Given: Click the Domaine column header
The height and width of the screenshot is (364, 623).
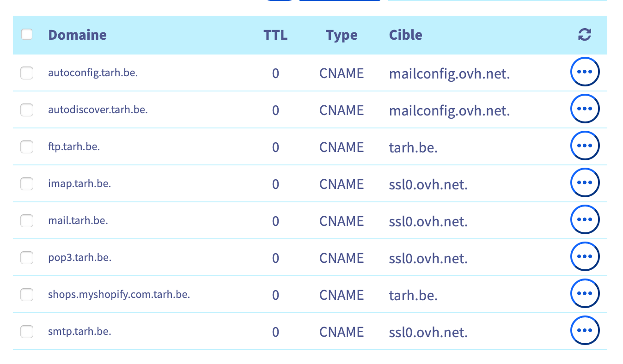Looking at the screenshot, I should click(x=77, y=35).
